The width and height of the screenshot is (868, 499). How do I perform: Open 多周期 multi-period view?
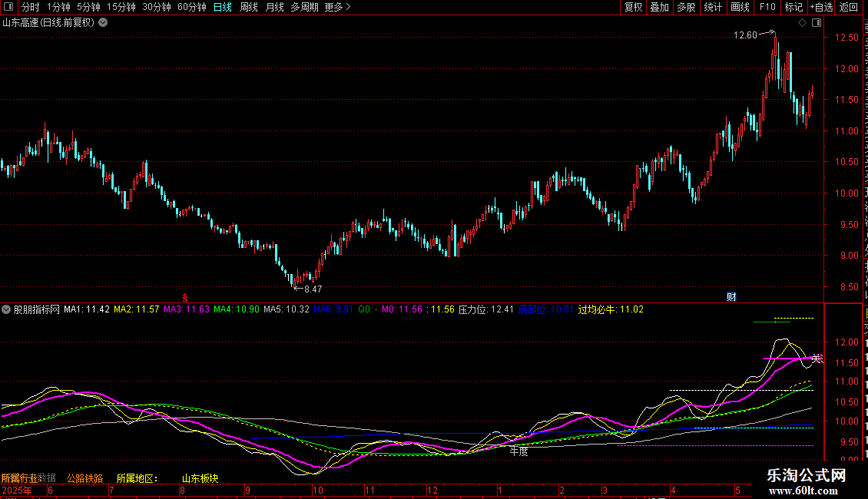(304, 7)
